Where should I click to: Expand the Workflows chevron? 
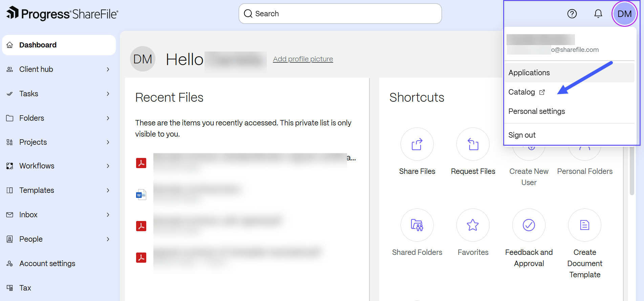[x=108, y=166]
